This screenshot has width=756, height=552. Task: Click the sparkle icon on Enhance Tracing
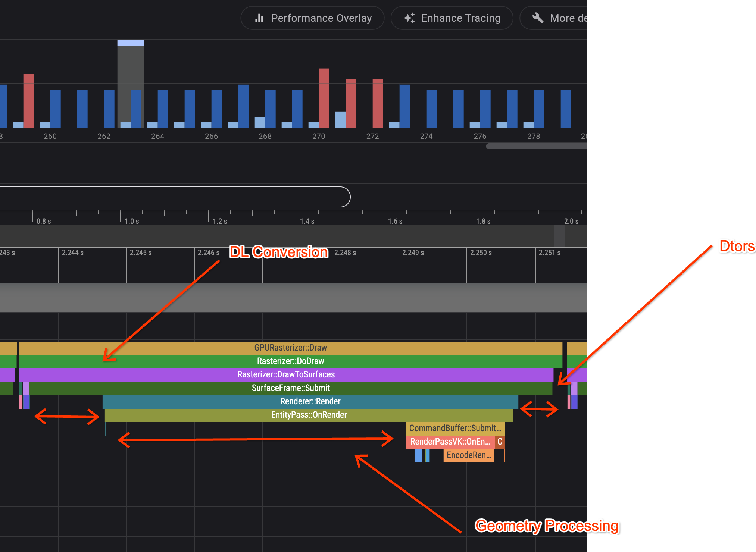pyautogui.click(x=409, y=18)
